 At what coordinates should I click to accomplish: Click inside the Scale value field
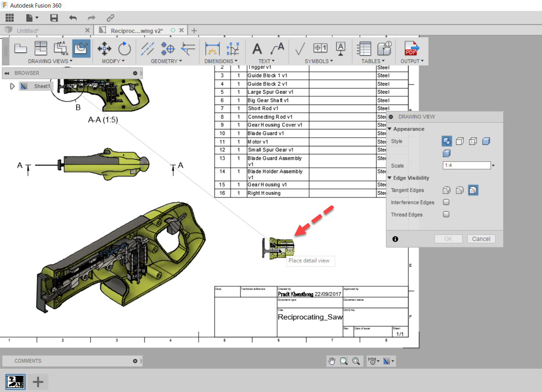pos(466,165)
